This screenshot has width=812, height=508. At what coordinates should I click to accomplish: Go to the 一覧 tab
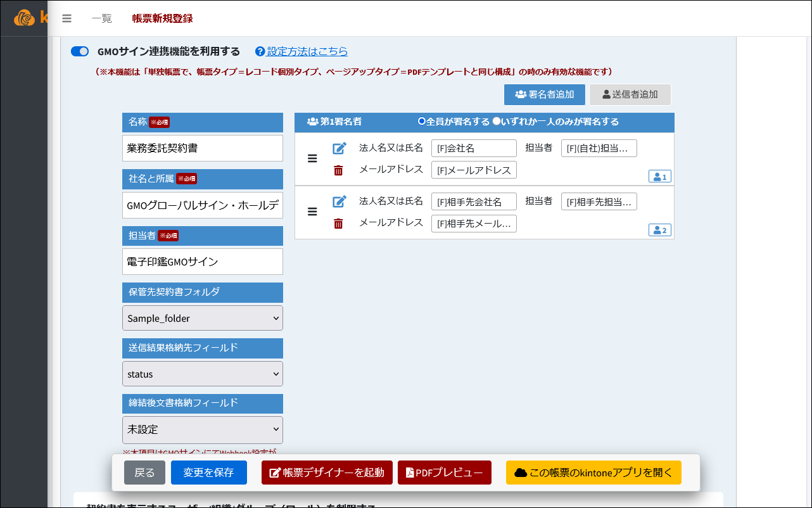point(101,18)
